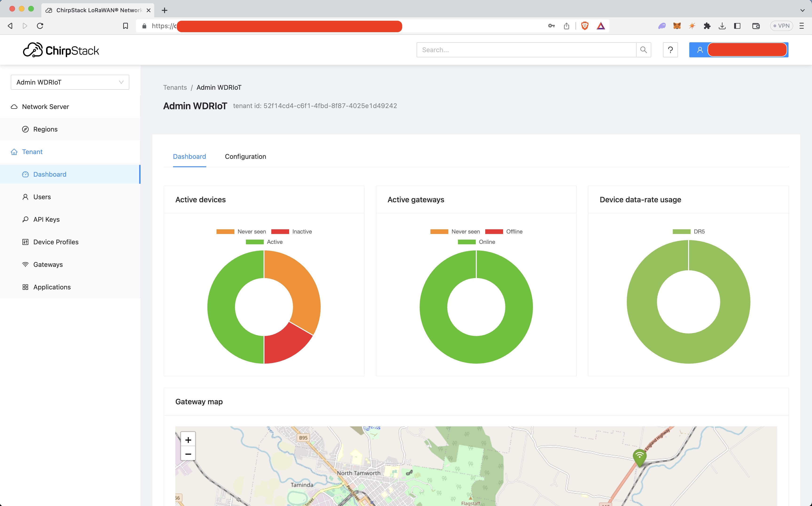Screen dimensions: 812x506
Task: Open the user account dropdown button
Action: 738,50
